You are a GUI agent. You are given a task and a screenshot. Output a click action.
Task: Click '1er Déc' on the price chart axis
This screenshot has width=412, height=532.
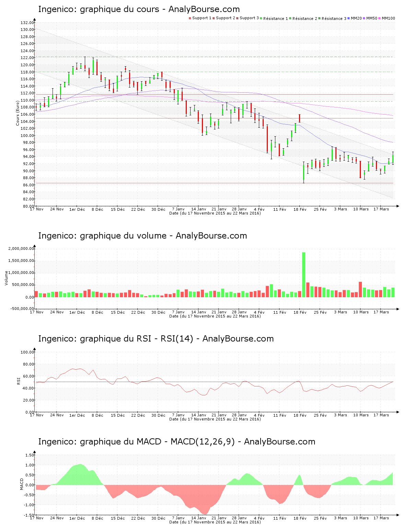[77, 209]
